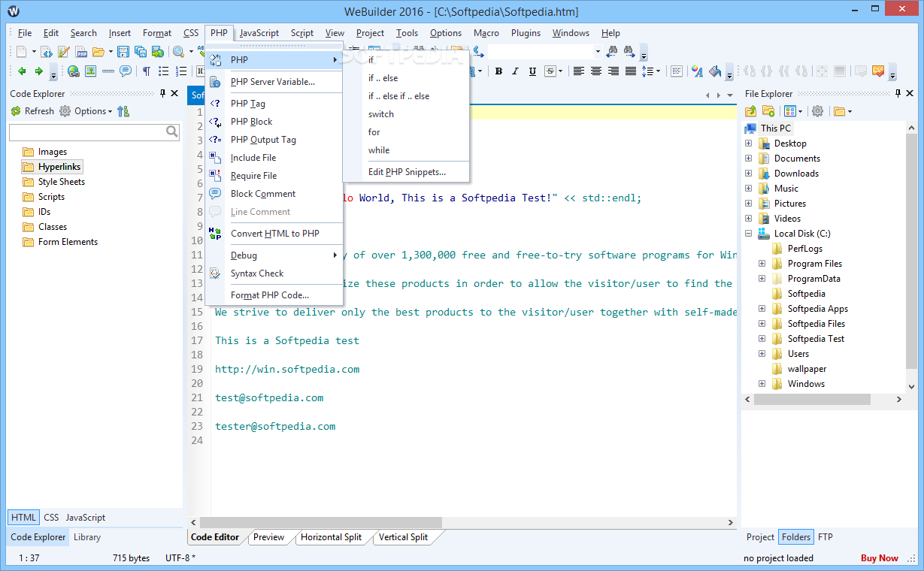Toggle Align Left
The height and width of the screenshot is (571, 924).
[579, 71]
